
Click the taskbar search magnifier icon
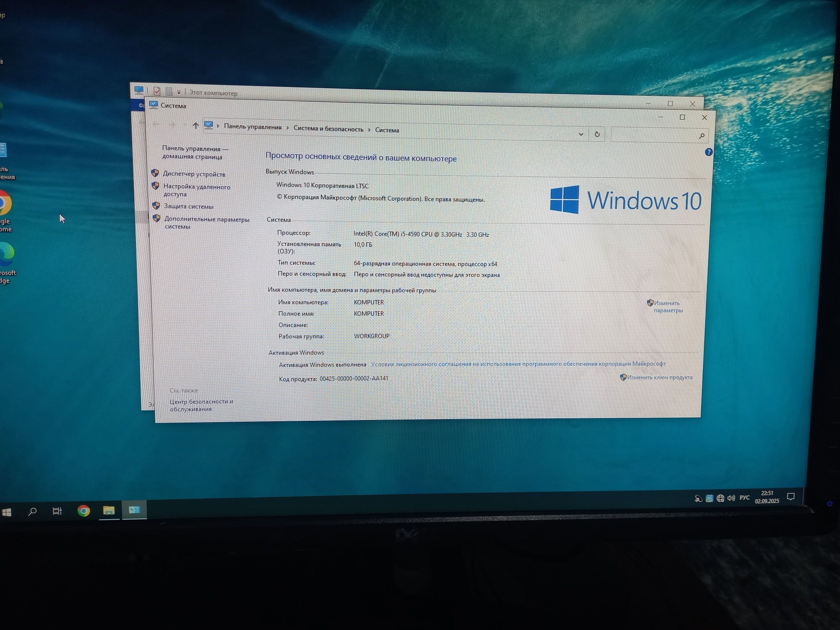pos(32,511)
